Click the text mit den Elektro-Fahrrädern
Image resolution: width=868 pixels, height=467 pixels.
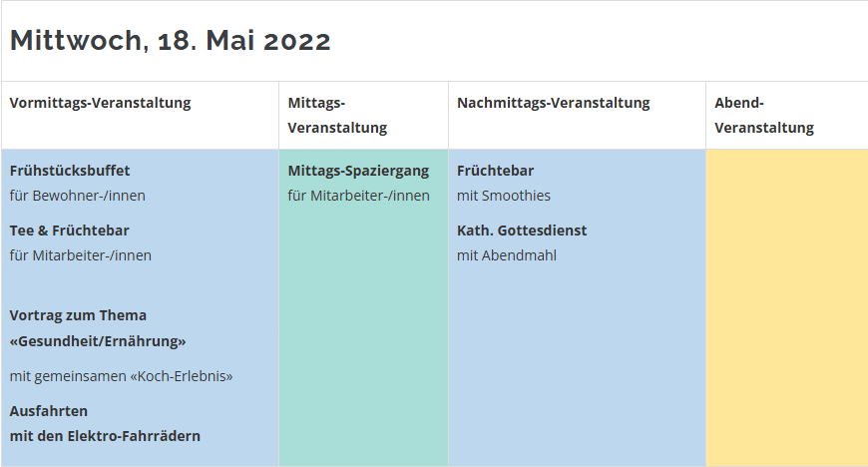point(105,436)
